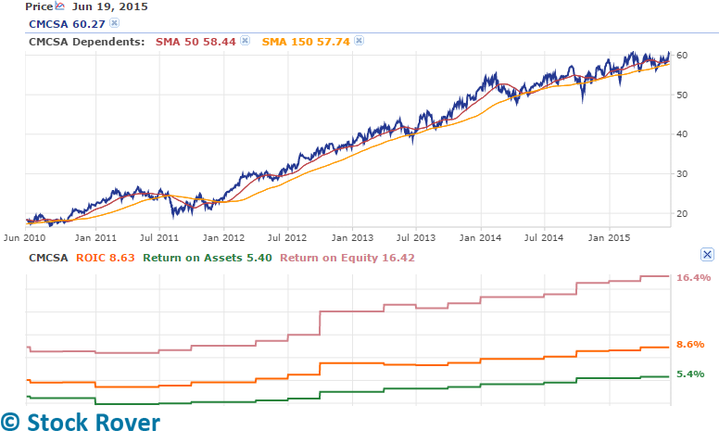Click the Jan 2015 axis label

[609, 238]
